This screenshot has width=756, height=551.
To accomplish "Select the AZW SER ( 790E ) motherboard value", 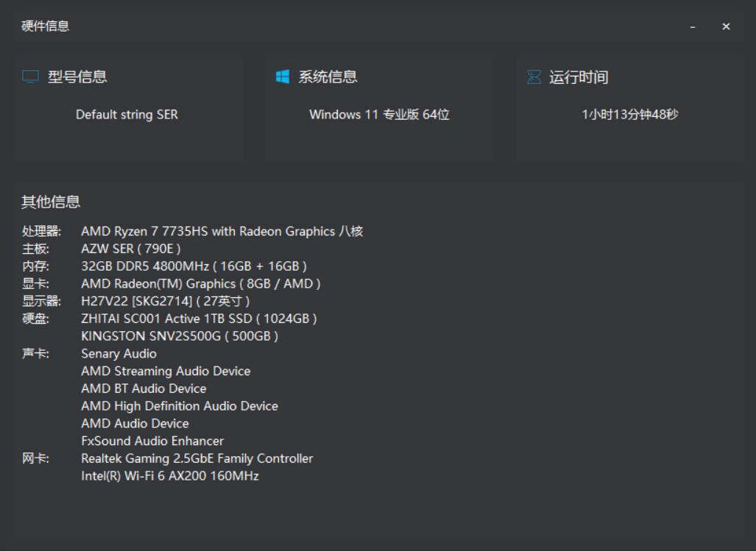I will 130,249.
